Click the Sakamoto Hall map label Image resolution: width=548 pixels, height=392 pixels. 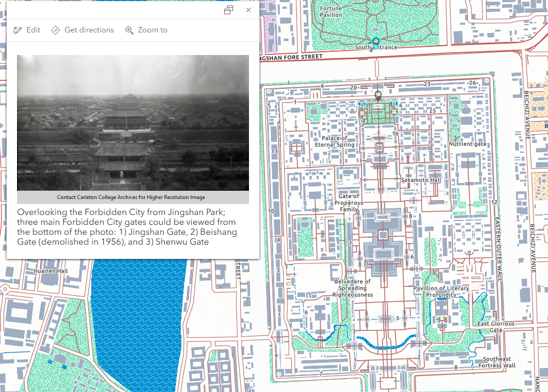[x=421, y=180]
